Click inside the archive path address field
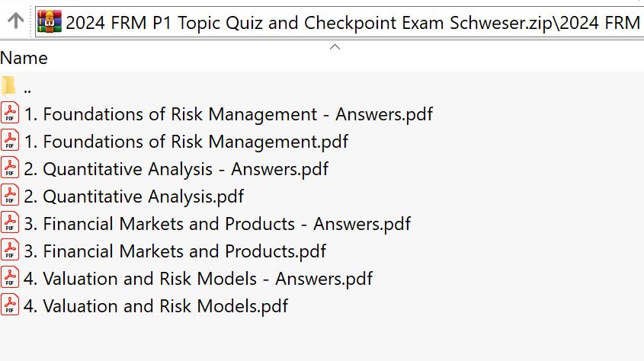This screenshot has height=361, width=644. pos(351,22)
